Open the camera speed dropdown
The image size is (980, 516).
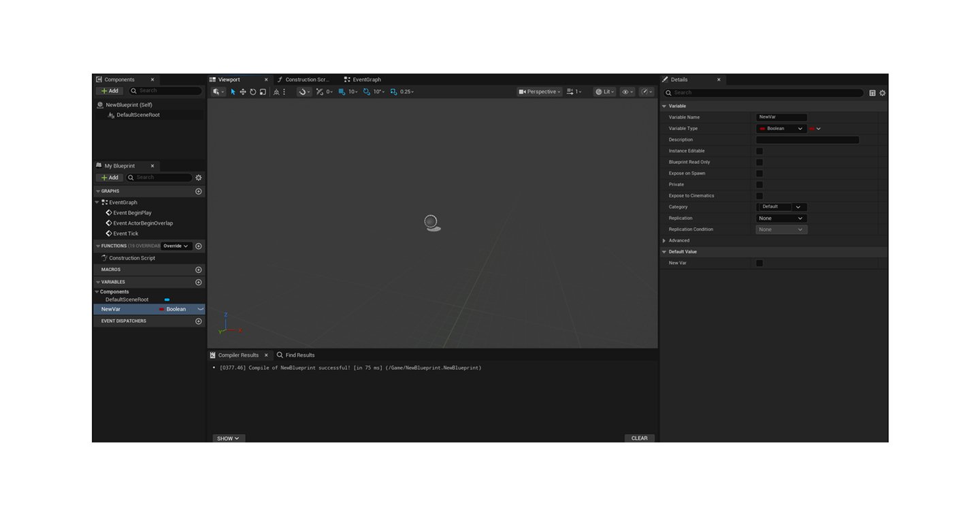574,92
